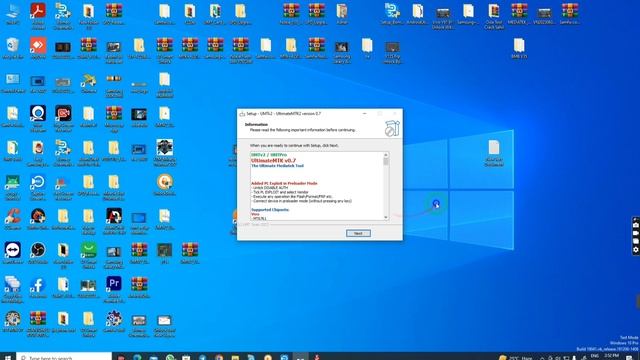The image size is (640, 360).
Task: Select the red AnyDesk desktop shortcut
Action: tap(38, 48)
